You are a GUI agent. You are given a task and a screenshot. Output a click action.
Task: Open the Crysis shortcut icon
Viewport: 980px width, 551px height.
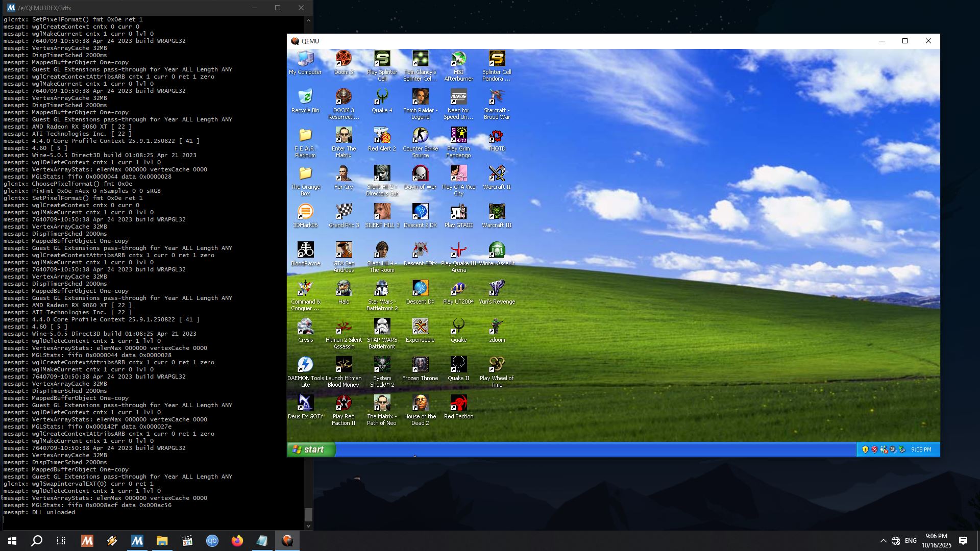coord(305,327)
